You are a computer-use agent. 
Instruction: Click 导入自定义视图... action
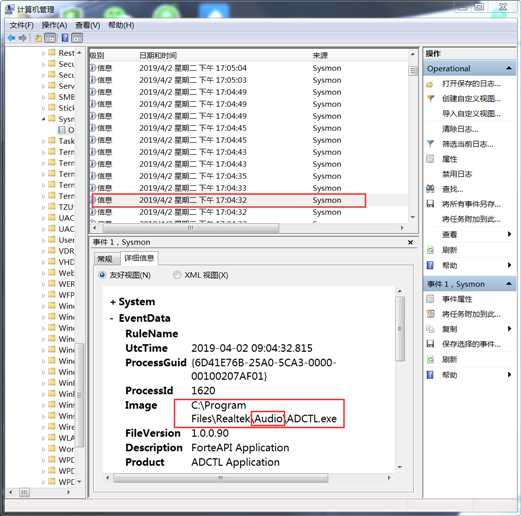tap(471, 114)
